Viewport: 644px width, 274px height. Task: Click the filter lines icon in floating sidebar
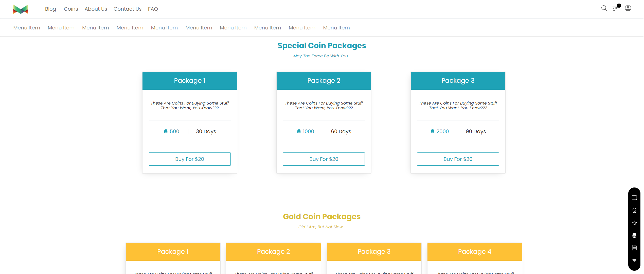pos(634,260)
